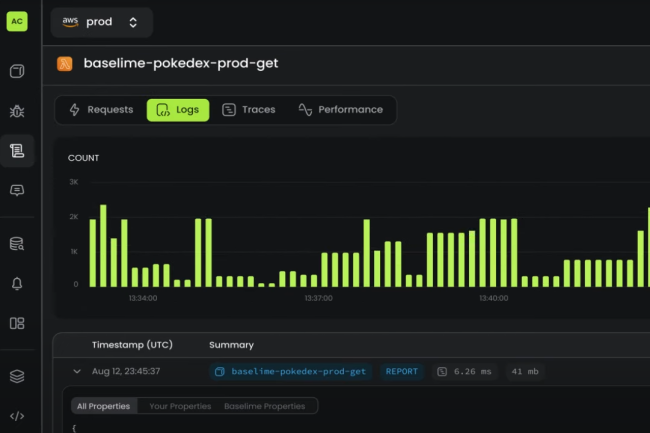Image resolution: width=650 pixels, height=433 pixels.
Task: Open the database search query icon
Action: coord(17,244)
